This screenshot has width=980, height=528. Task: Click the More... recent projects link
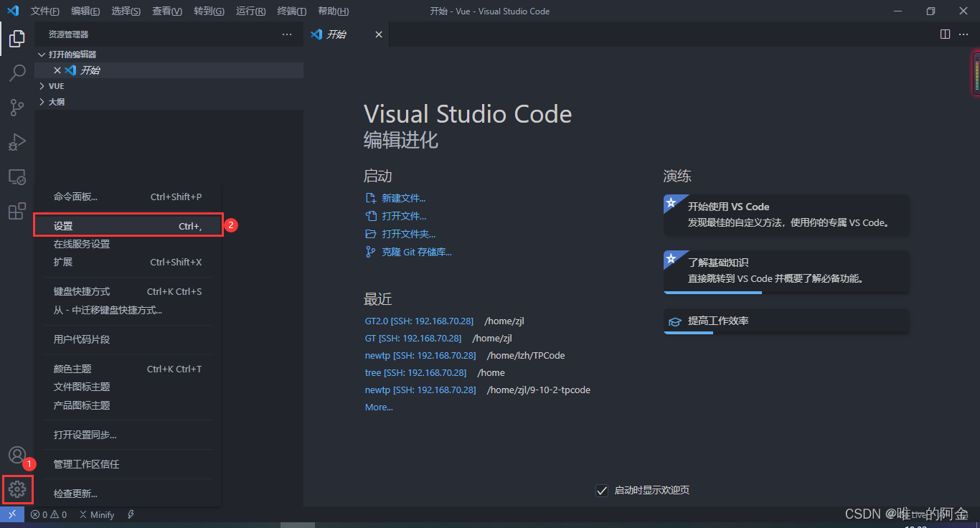click(x=379, y=407)
